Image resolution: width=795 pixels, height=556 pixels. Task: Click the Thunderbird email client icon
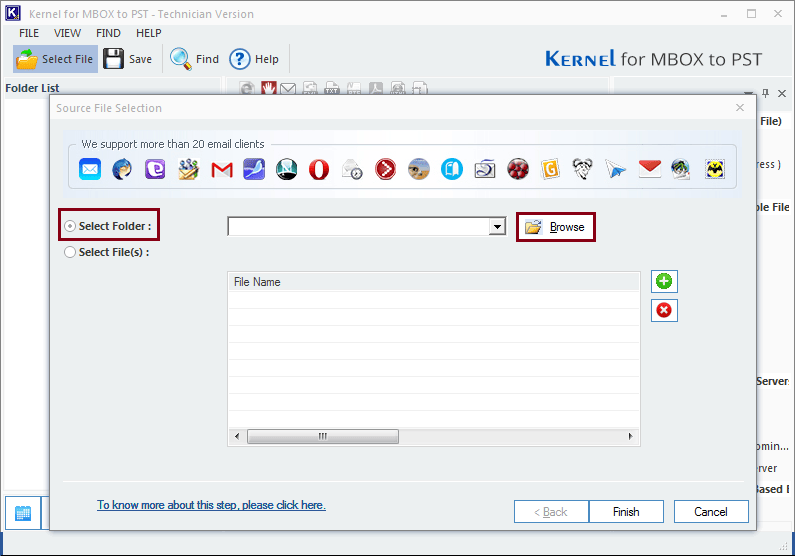pos(122,169)
